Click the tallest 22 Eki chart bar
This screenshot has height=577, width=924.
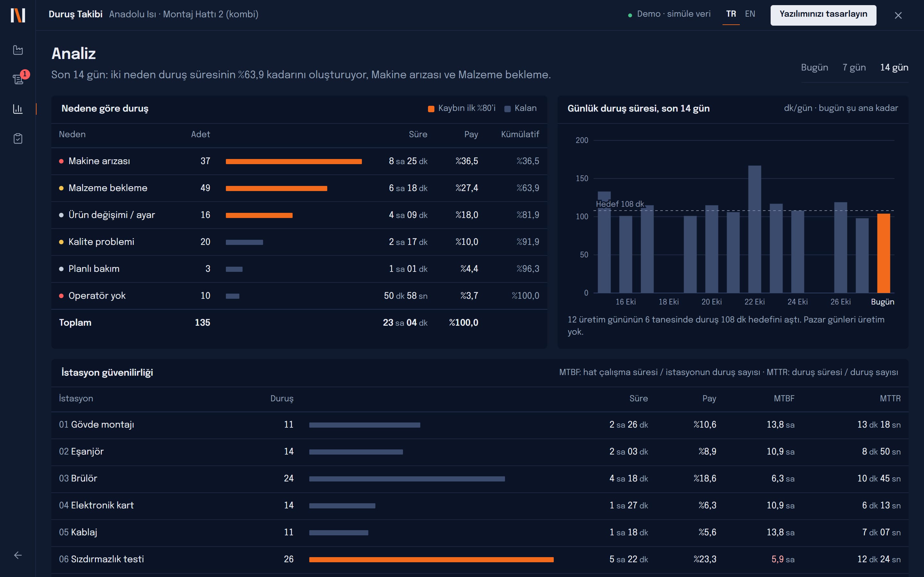click(755, 229)
